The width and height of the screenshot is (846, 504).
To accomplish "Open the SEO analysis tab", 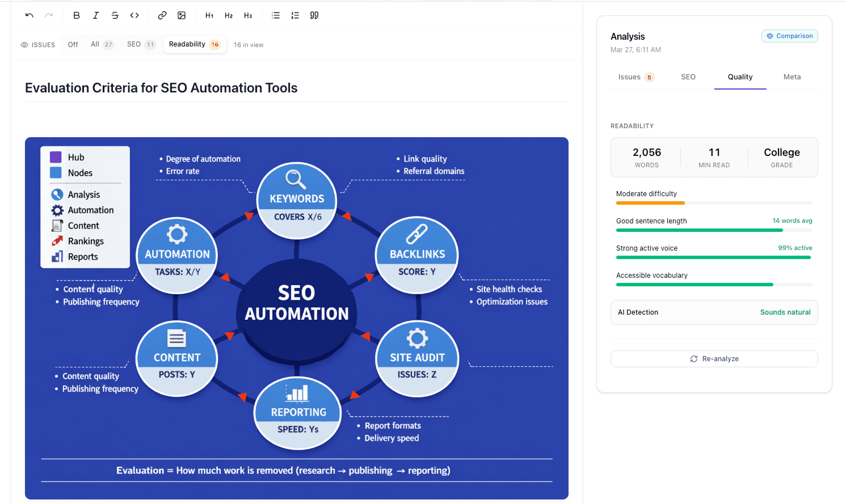I will tap(688, 77).
